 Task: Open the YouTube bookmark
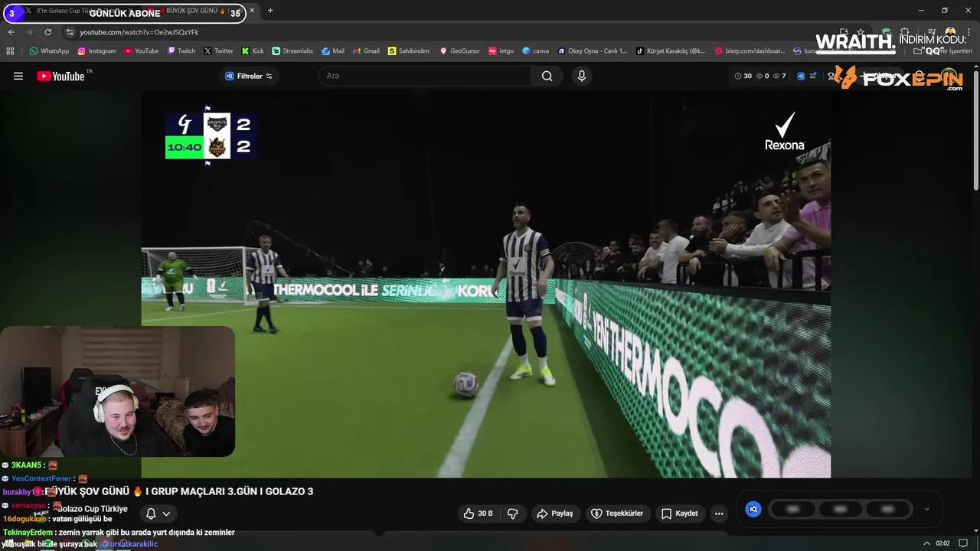(x=142, y=51)
